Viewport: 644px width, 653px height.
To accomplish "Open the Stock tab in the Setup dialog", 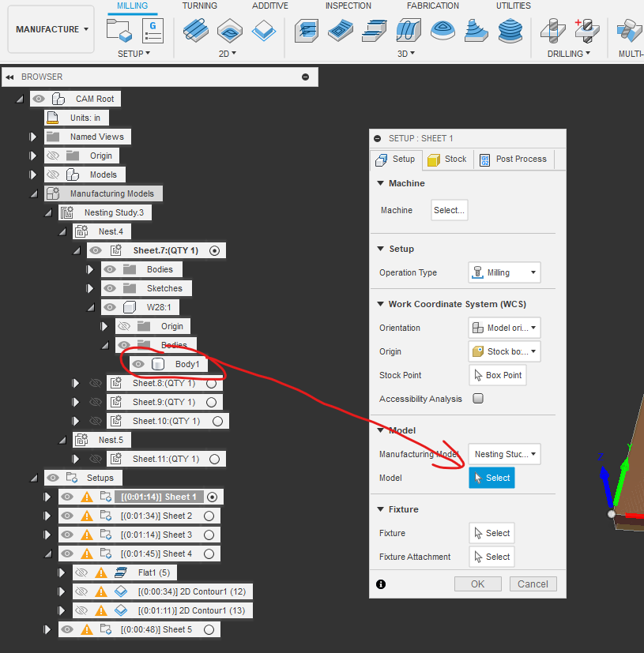I will [x=447, y=159].
